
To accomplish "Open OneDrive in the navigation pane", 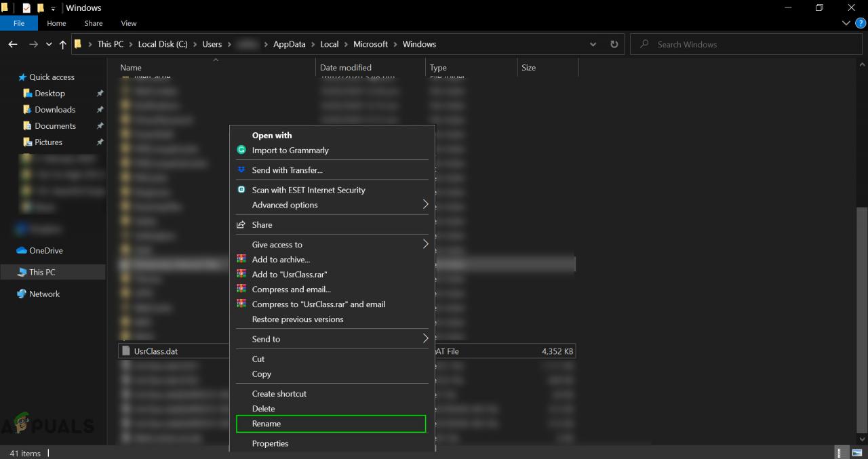I will tap(45, 250).
